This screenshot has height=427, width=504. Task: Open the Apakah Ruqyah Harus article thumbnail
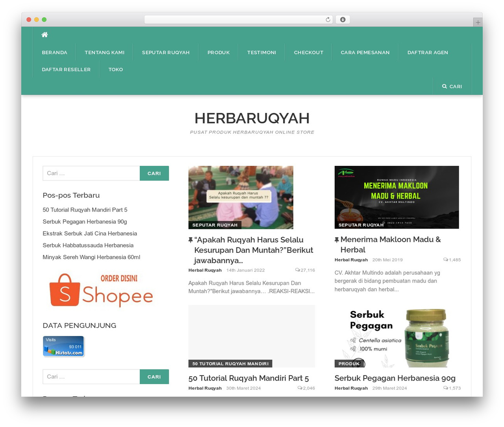[x=241, y=197]
